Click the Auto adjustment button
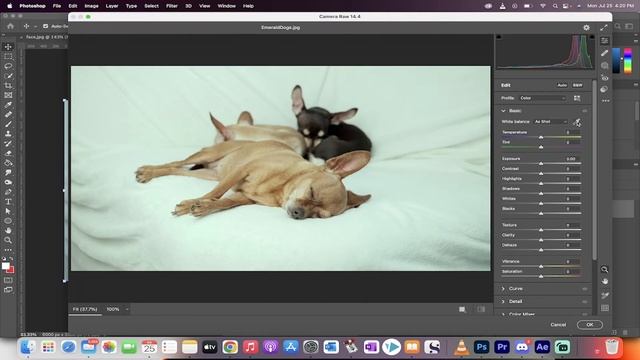Image resolution: width=640 pixels, height=360 pixels. (x=562, y=85)
